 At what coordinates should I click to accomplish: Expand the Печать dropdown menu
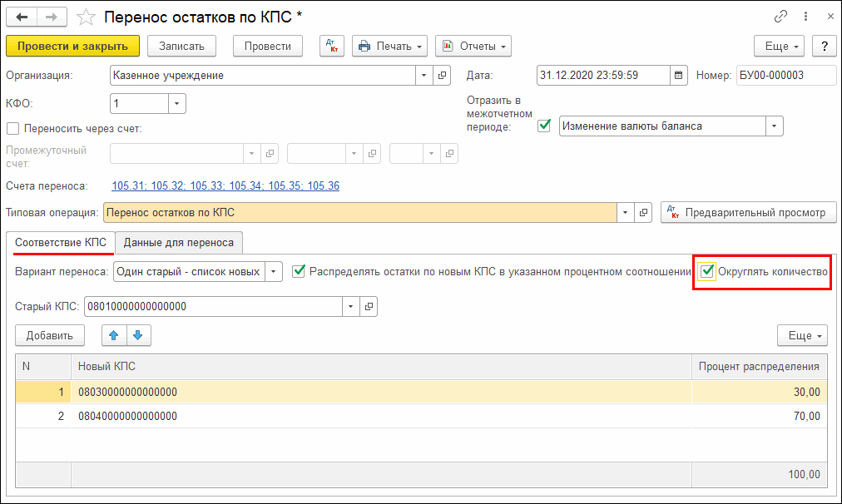pos(420,46)
